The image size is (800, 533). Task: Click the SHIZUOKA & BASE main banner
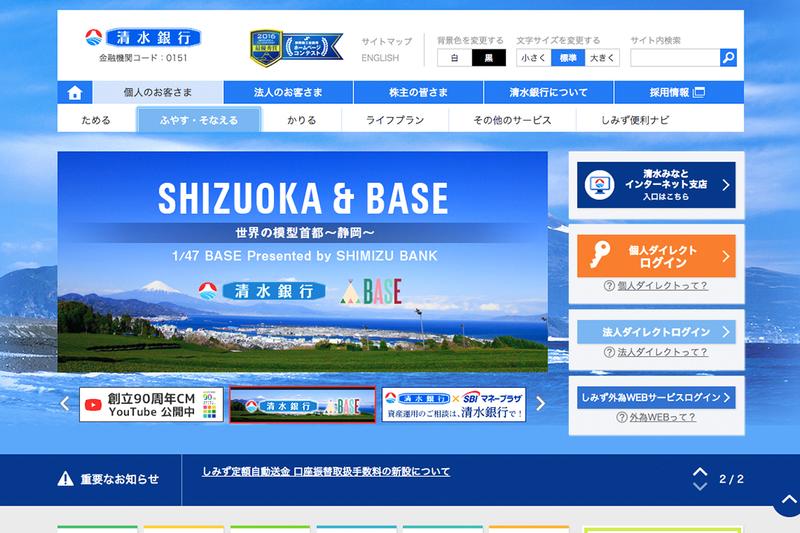click(x=303, y=262)
